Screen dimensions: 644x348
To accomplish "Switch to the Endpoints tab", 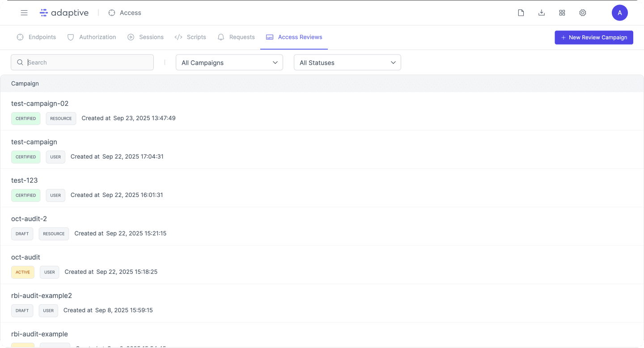I will pos(36,37).
